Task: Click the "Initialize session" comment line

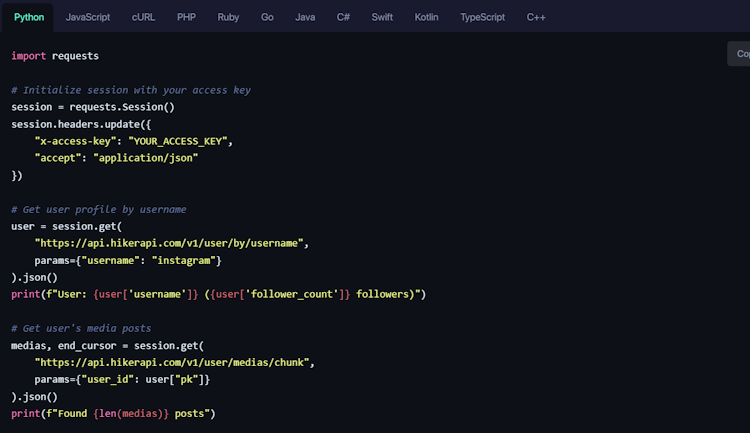Action: coord(130,90)
